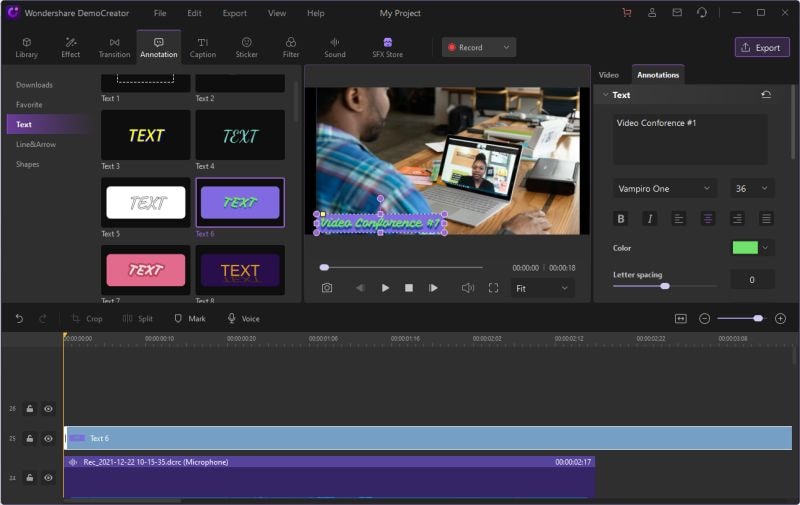This screenshot has width=800, height=505.
Task: Click the green text color swatch
Action: pyautogui.click(x=745, y=248)
